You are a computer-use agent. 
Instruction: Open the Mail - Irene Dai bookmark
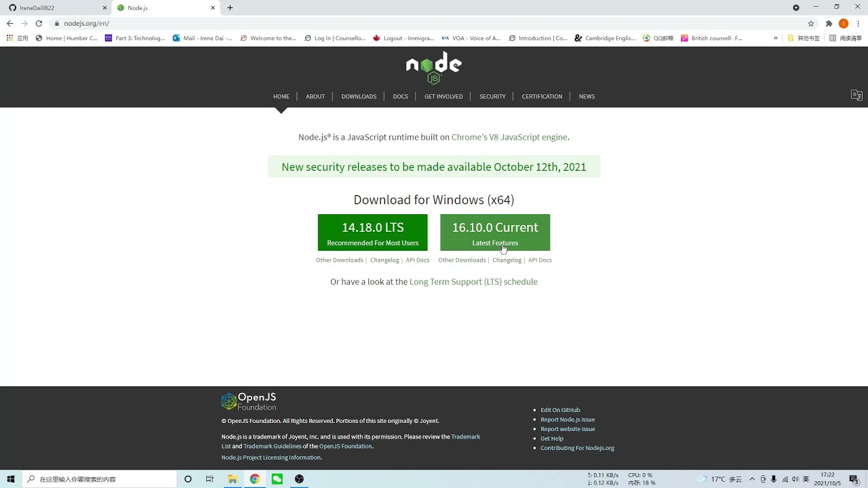coord(202,38)
